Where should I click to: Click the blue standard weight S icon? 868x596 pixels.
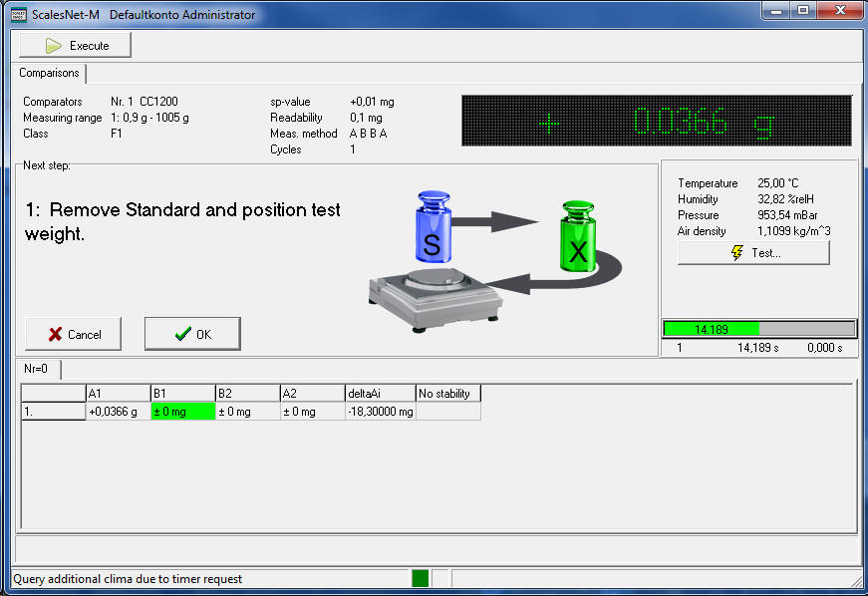tap(434, 228)
